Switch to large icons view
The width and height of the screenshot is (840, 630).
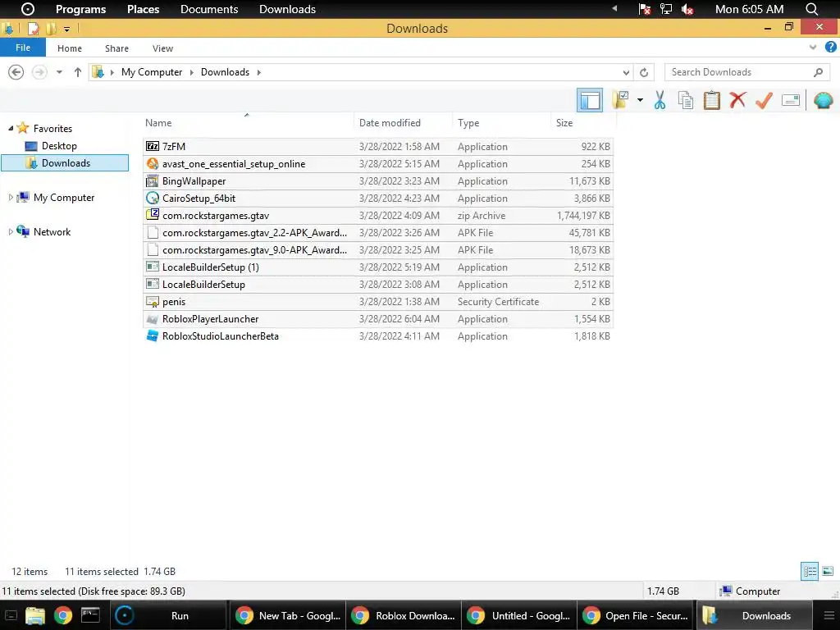828,571
